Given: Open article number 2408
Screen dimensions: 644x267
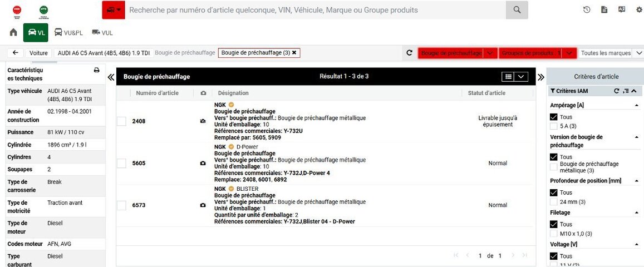Looking at the screenshot, I should (139, 121).
